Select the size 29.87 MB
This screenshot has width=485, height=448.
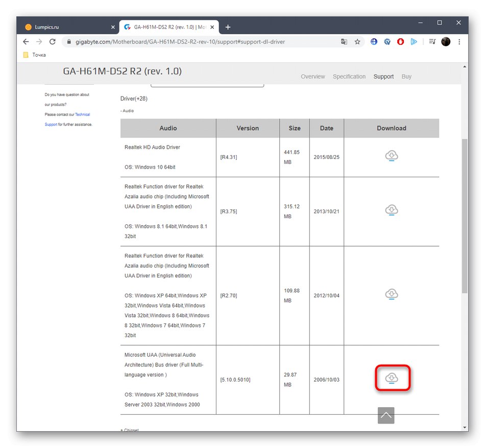(290, 380)
